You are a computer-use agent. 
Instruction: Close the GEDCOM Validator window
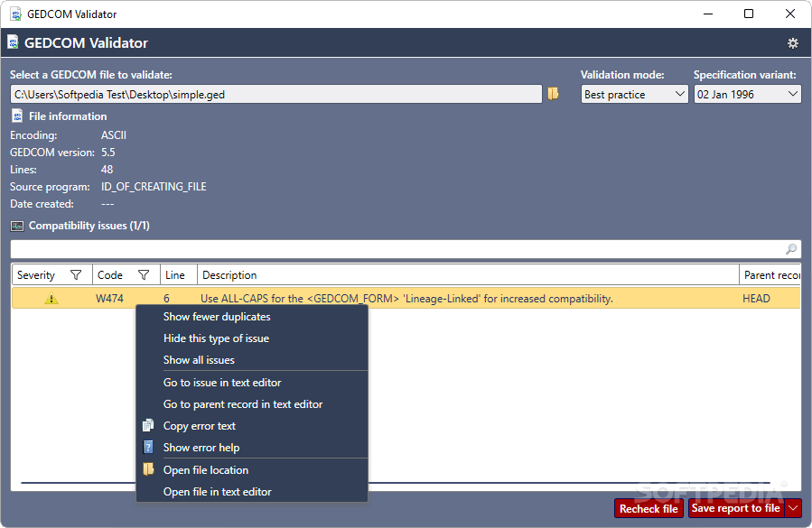click(x=789, y=14)
